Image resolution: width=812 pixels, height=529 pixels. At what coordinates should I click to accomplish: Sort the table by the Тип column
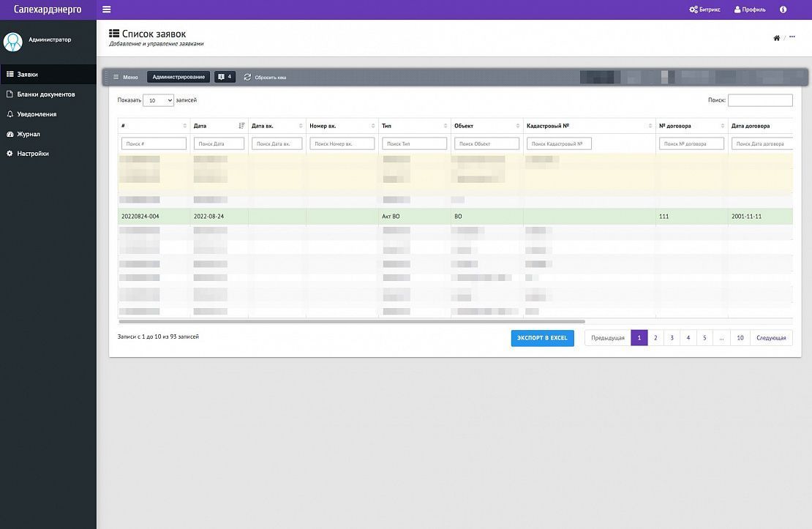pos(444,126)
